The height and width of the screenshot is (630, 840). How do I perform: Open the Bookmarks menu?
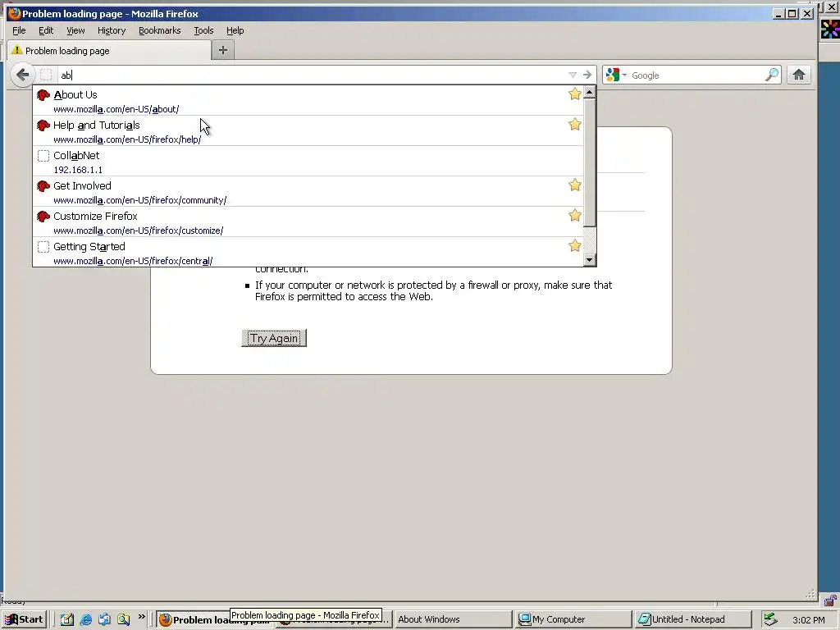coord(160,30)
